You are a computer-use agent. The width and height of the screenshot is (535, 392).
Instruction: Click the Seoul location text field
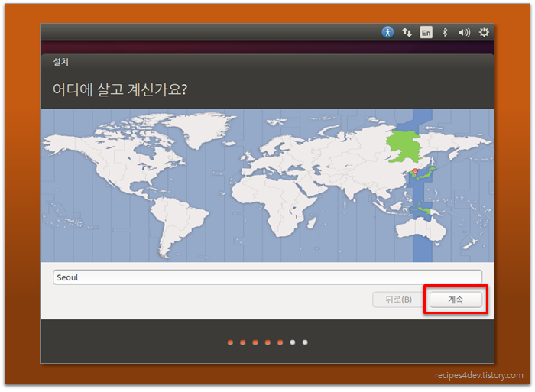click(267, 277)
